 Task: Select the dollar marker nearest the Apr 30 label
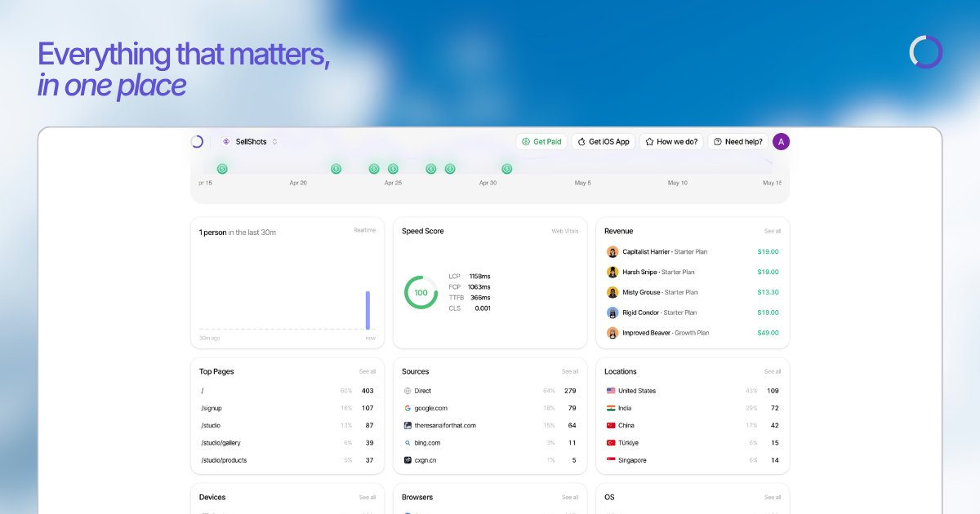point(507,169)
